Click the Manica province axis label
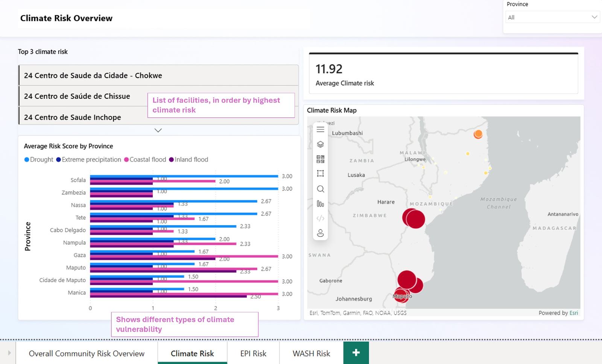602x364 pixels. pyautogui.click(x=77, y=293)
